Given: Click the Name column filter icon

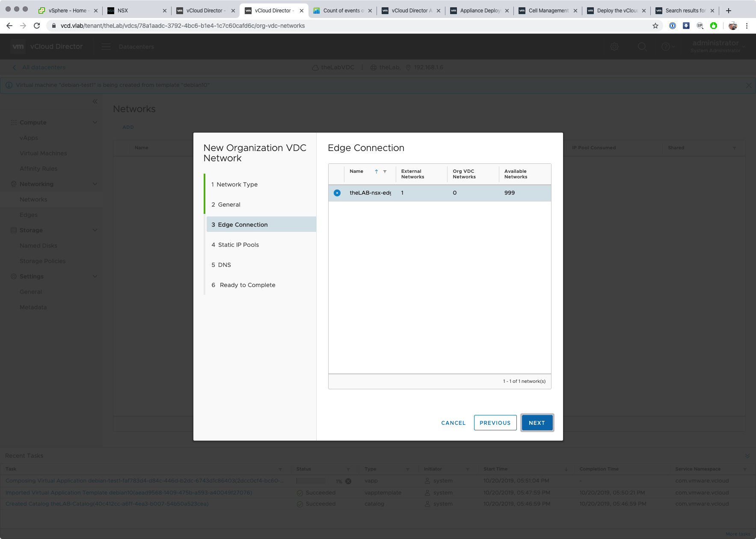Looking at the screenshot, I should coord(385,172).
